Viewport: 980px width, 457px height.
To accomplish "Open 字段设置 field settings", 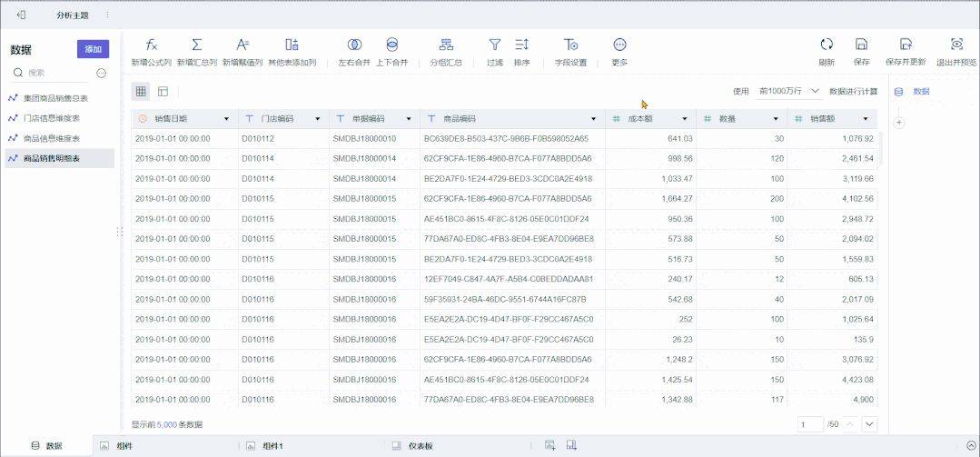I will pyautogui.click(x=570, y=53).
